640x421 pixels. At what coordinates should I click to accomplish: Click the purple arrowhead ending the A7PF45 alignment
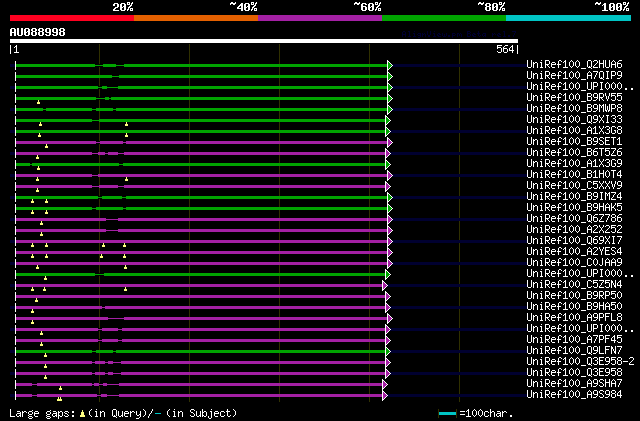pyautogui.click(x=388, y=341)
